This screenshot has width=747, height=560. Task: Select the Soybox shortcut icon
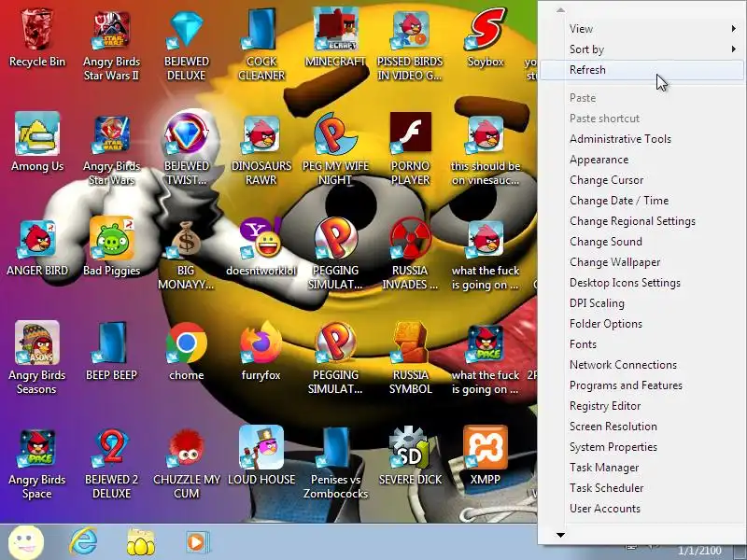(x=485, y=29)
